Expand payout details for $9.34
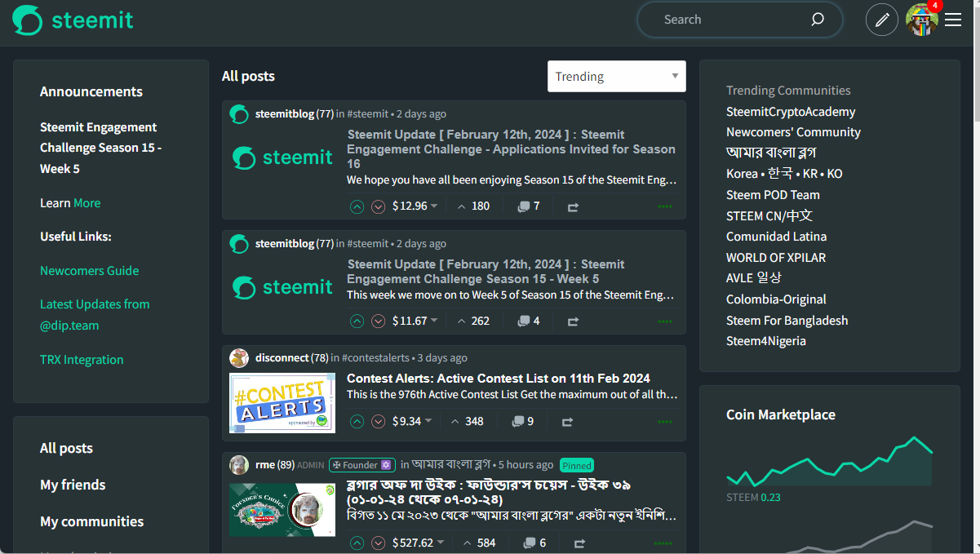 pos(412,422)
